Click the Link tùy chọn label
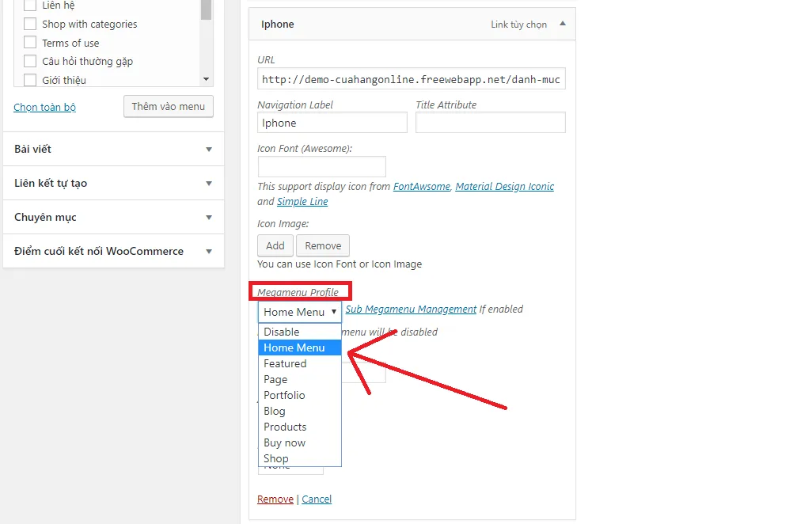Screen dimensions: 812x524 518,25
